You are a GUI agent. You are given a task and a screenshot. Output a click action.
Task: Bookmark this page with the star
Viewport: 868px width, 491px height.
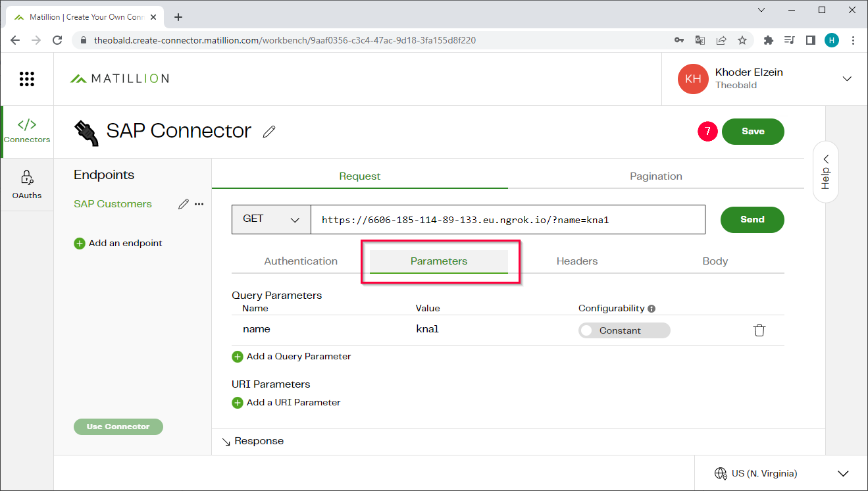pyautogui.click(x=742, y=40)
